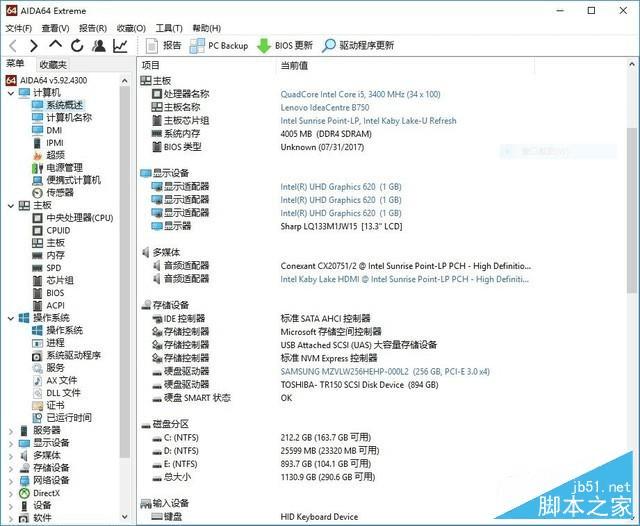The image size is (640, 526).
Task: Collapse the 计算机 tree node
Action: click(11, 93)
